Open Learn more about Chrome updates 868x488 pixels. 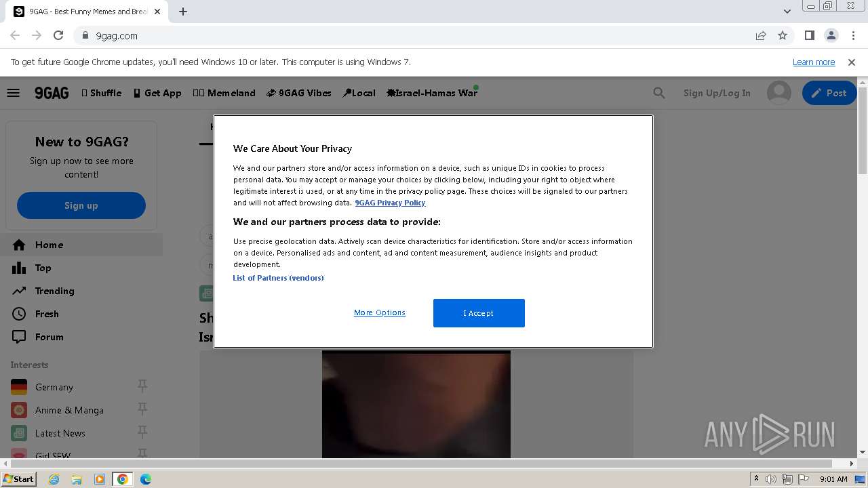coord(814,62)
